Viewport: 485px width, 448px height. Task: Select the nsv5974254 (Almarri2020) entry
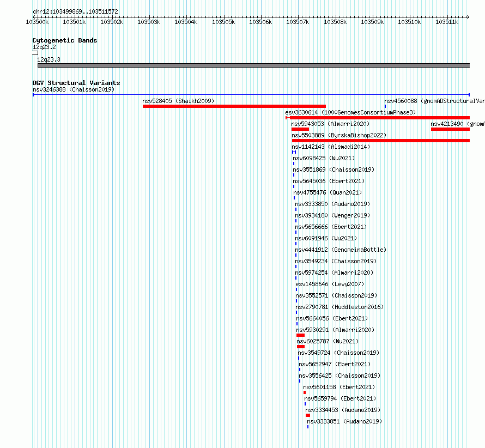(x=334, y=273)
